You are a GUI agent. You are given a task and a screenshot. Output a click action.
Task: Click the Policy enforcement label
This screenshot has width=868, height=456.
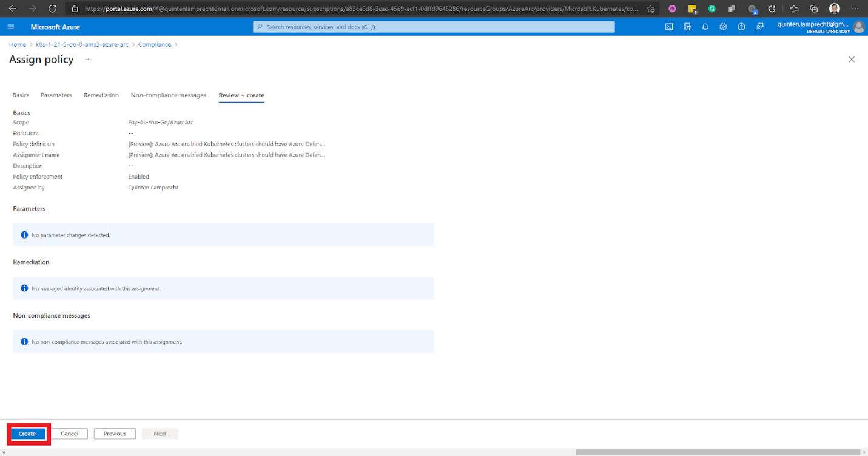tap(38, 177)
